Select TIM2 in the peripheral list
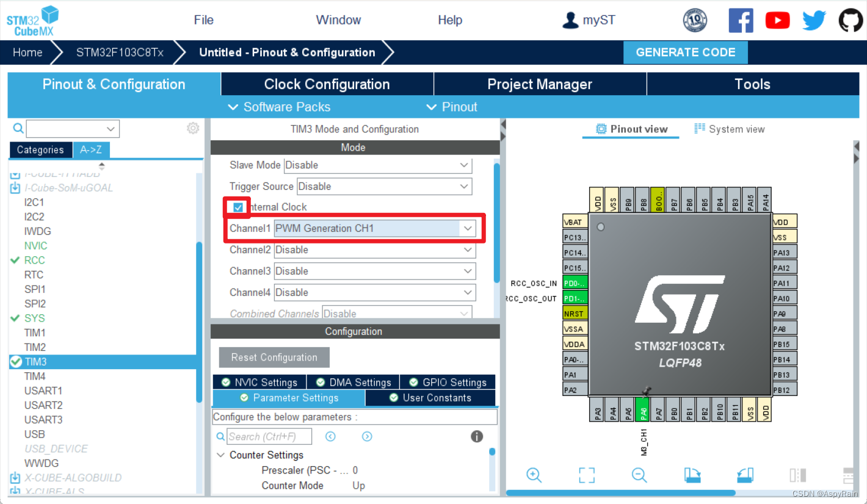Screen dimensions: 867x504 point(35,347)
